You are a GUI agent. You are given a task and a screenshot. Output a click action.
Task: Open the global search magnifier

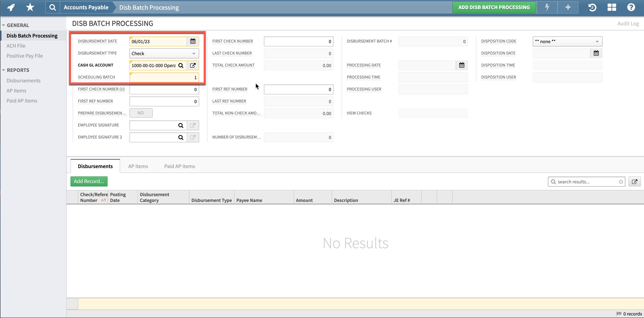click(52, 7)
